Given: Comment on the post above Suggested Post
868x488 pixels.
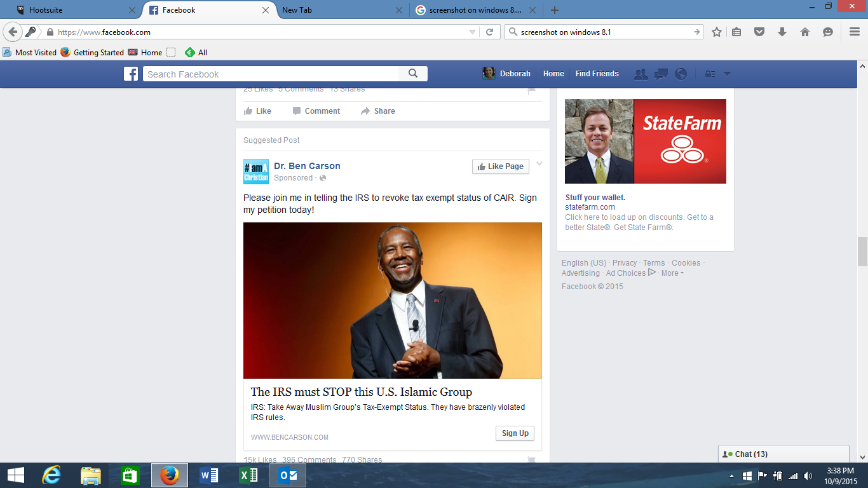Looking at the screenshot, I should point(316,111).
